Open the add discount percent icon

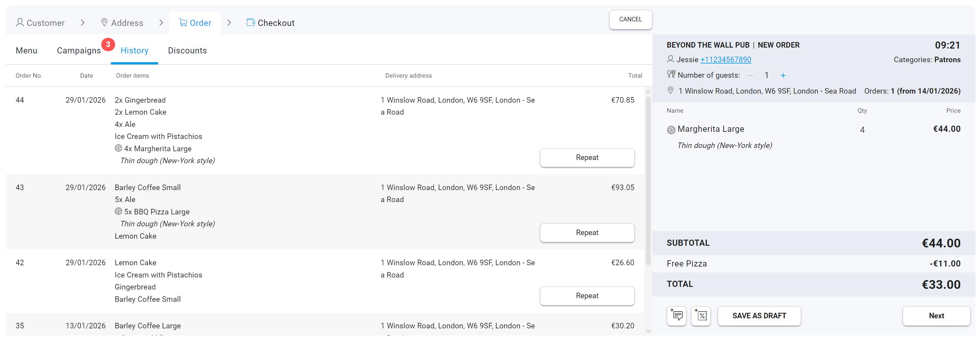(x=701, y=316)
